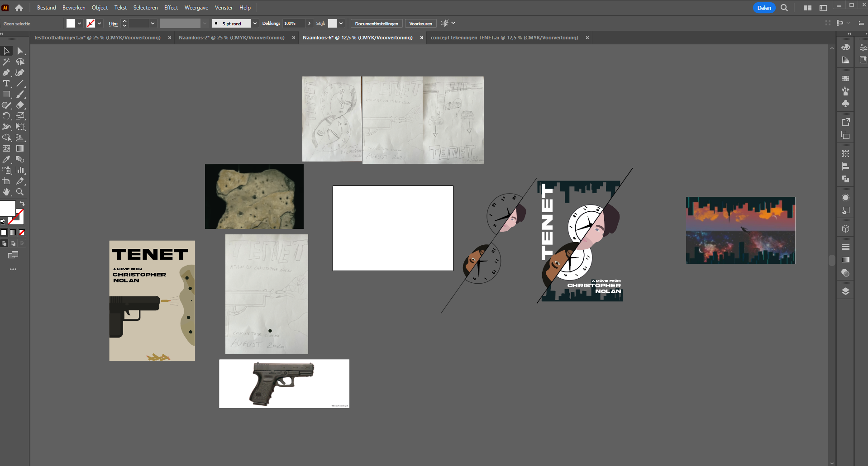
Task: Select the Direct Selection tool
Action: click(x=20, y=51)
